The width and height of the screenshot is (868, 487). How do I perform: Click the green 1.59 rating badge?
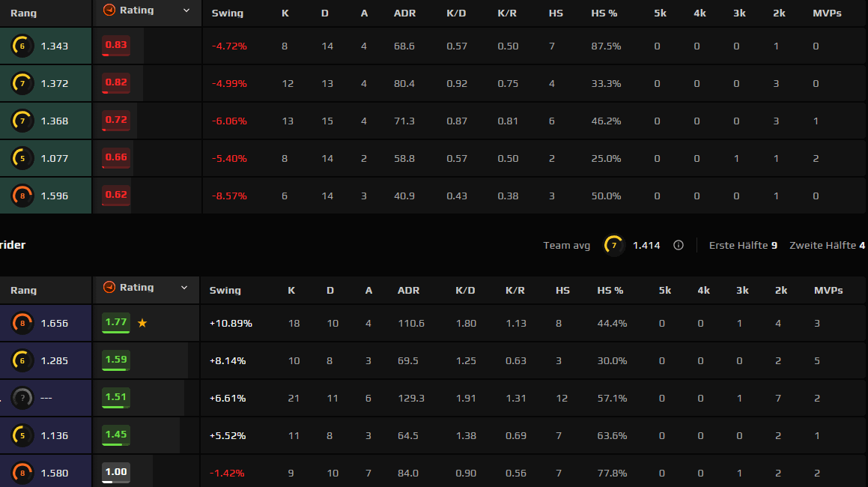(x=115, y=360)
